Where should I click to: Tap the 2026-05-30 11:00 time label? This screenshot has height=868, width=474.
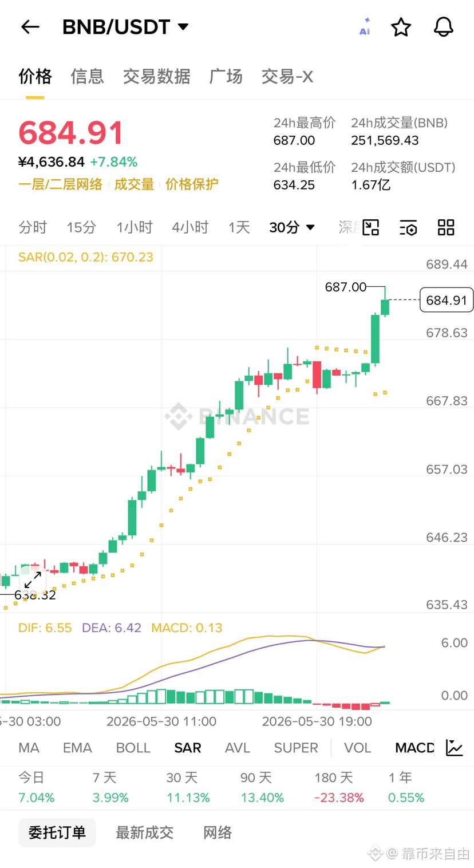point(161,721)
